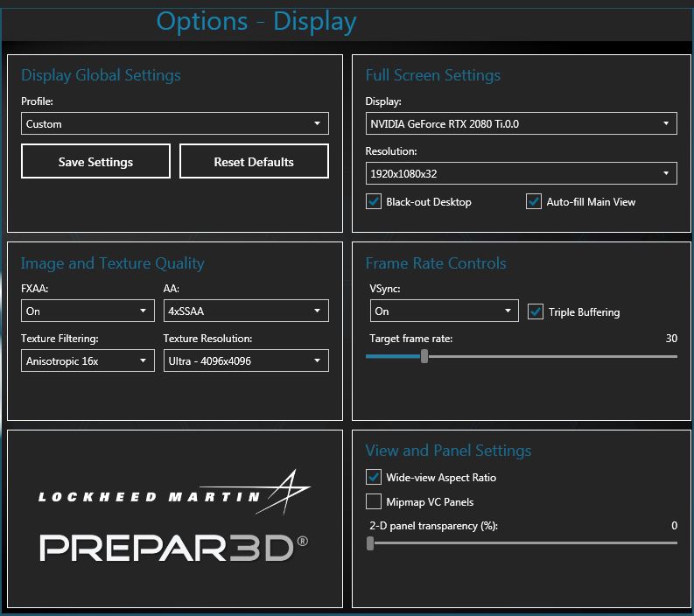Click the Frame Rate Controls heading

pyautogui.click(x=436, y=263)
